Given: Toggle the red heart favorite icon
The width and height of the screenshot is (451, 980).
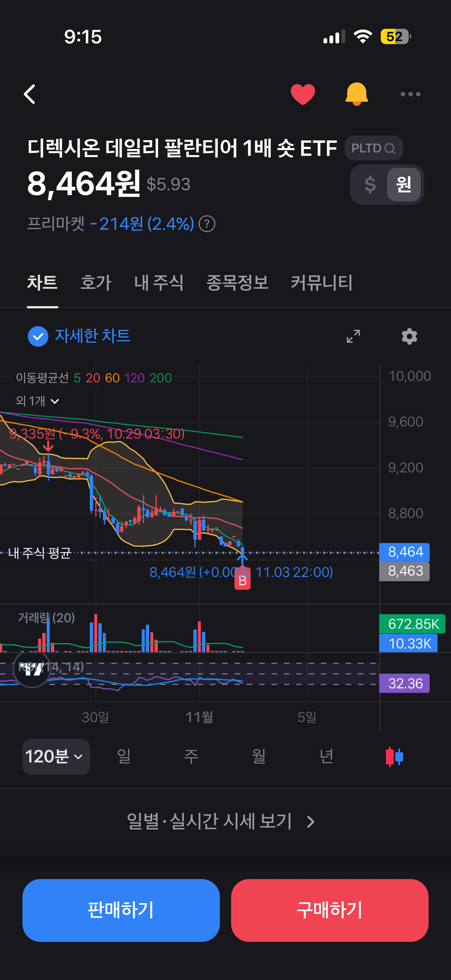Looking at the screenshot, I should 303,94.
